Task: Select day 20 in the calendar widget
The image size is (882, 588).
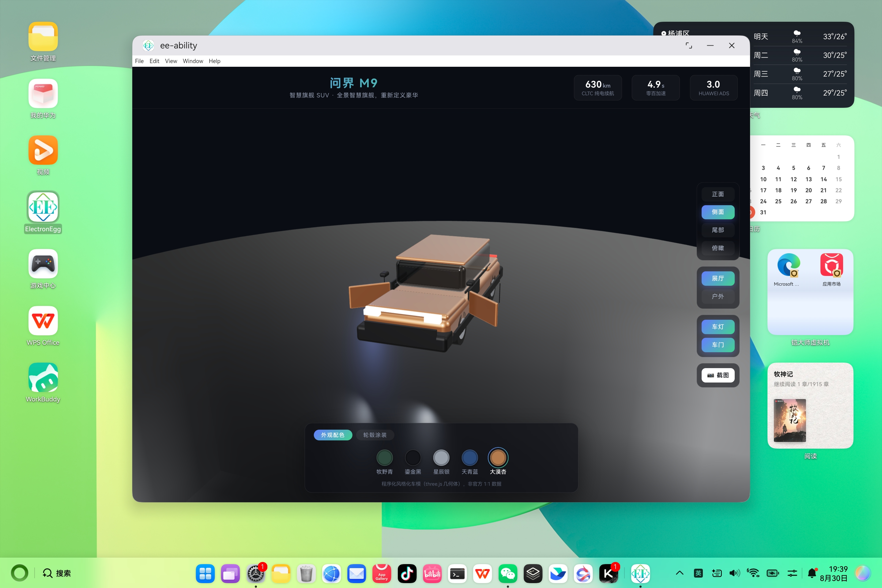Action: (809, 190)
